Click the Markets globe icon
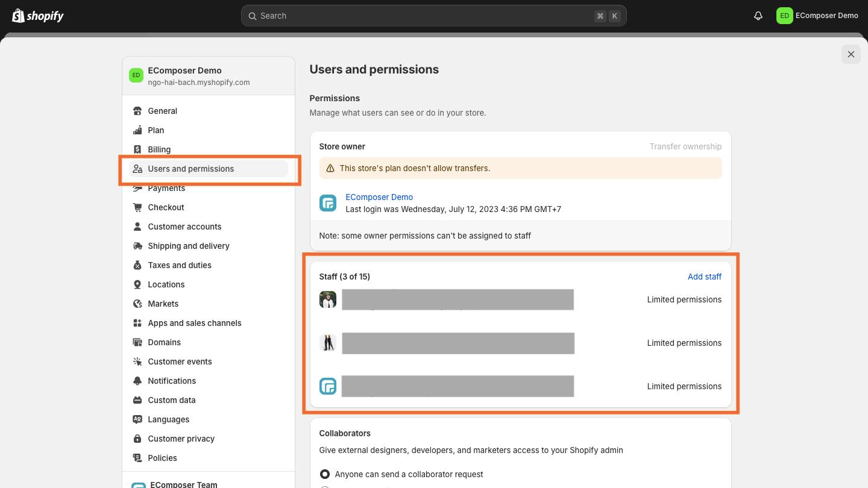 pos(137,304)
